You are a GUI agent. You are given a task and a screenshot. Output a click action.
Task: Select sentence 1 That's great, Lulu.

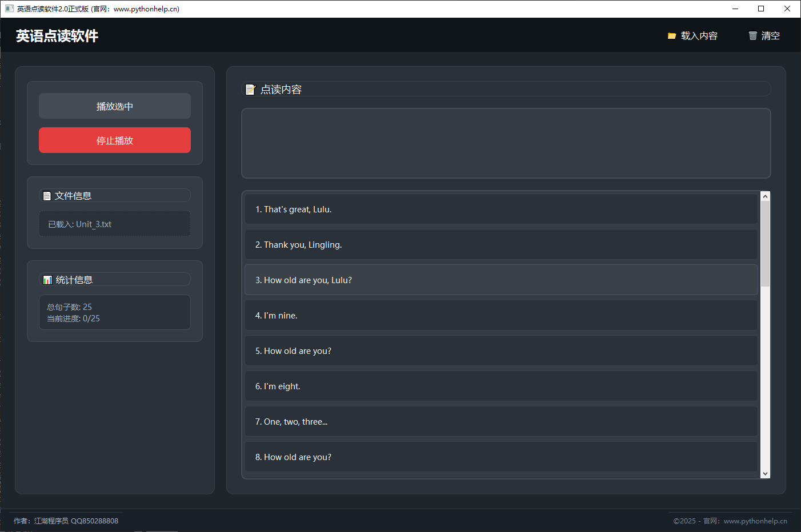pos(501,209)
